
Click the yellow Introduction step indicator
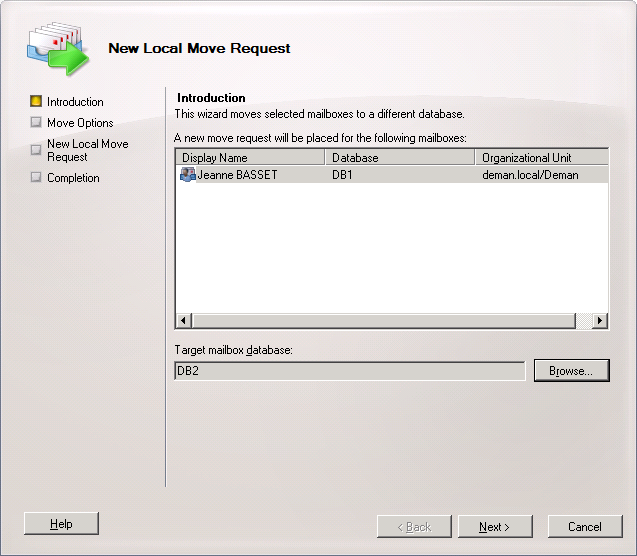36,101
